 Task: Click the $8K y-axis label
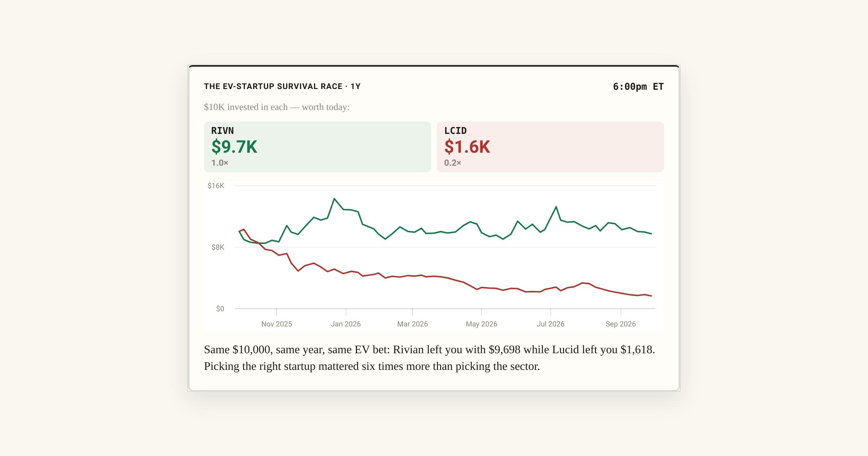(x=218, y=247)
